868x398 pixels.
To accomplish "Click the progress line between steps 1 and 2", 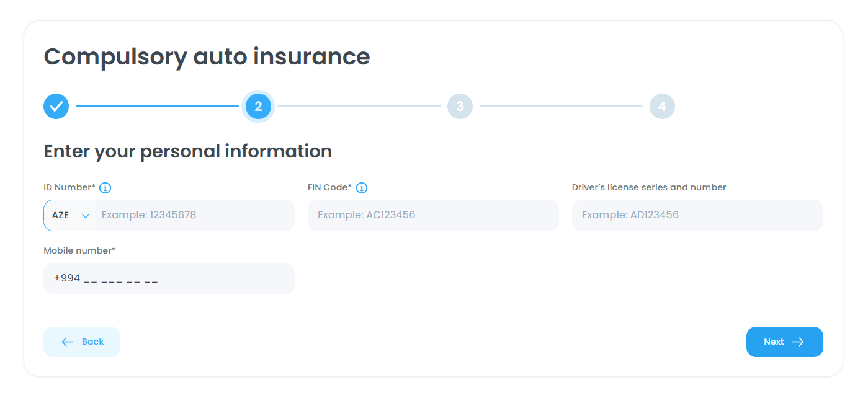I will [x=157, y=107].
